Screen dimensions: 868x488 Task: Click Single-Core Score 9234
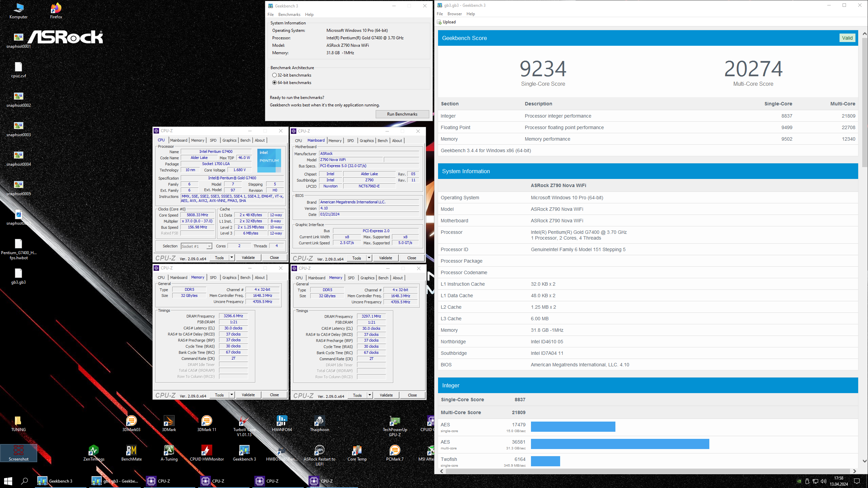pyautogui.click(x=543, y=69)
